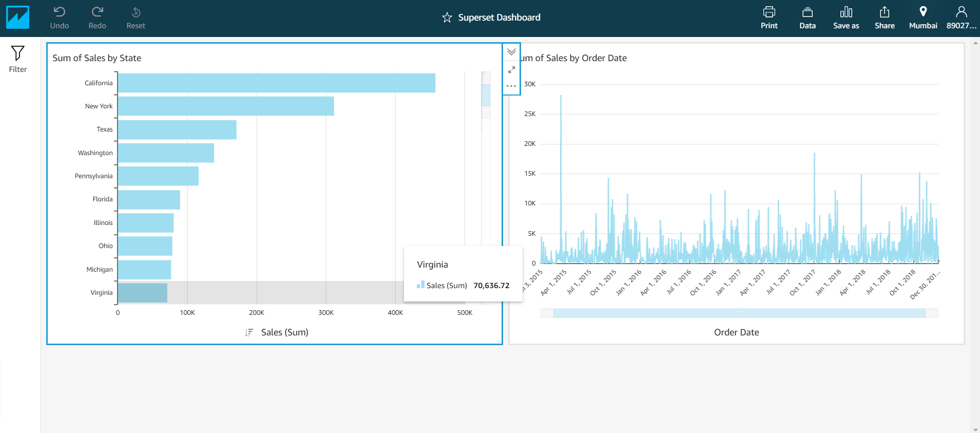Screen dimensions: 980x433
Task: Select the California bar in the chart
Action: click(276, 83)
